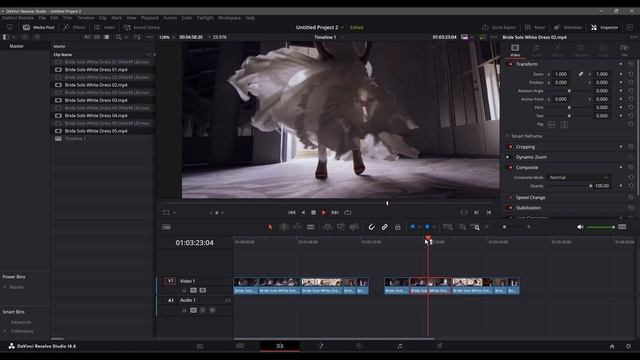Toggle the Stabilization section enable switch
The height and width of the screenshot is (360, 640).
(510, 208)
